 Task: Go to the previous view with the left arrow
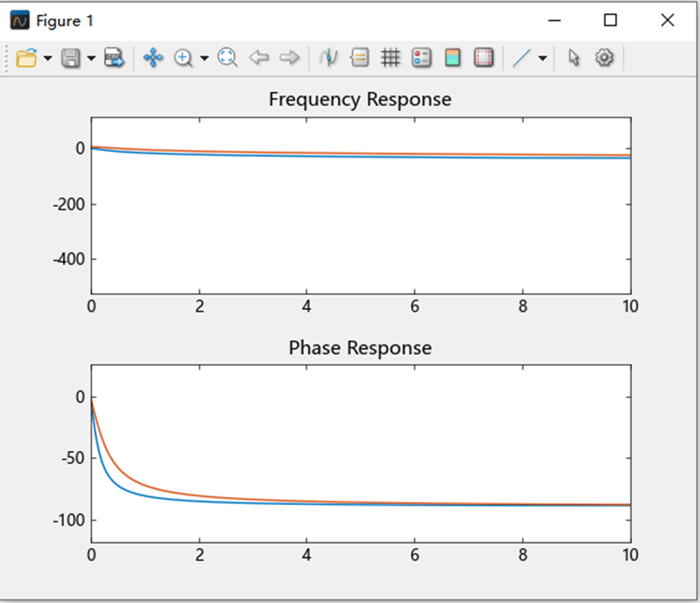(x=259, y=57)
